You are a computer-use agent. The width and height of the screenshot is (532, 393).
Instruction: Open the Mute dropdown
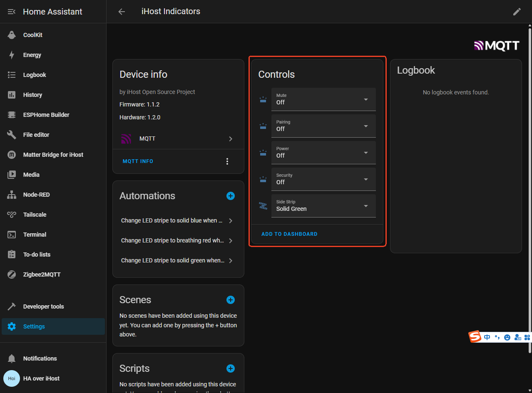pos(323,99)
